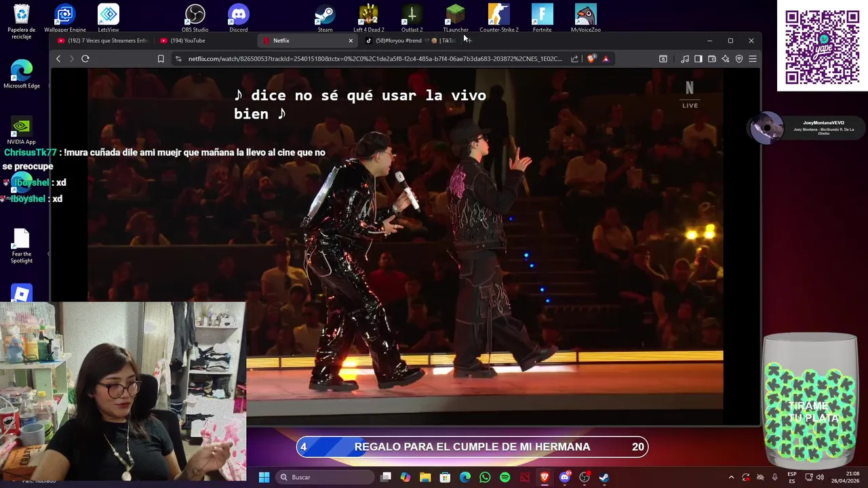Viewport: 868px width, 488px height.
Task: Launch Wallpaper Engine from the desktop
Action: [65, 18]
